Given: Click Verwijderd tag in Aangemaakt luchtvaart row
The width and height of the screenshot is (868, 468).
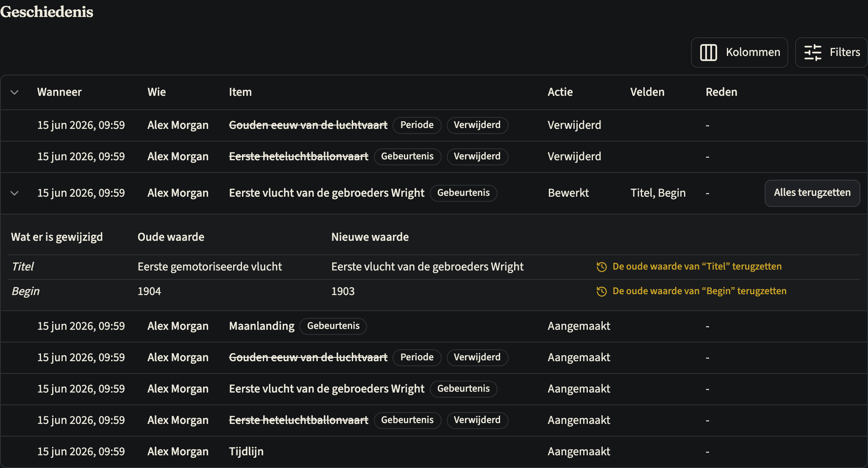Looking at the screenshot, I should pos(477,357).
